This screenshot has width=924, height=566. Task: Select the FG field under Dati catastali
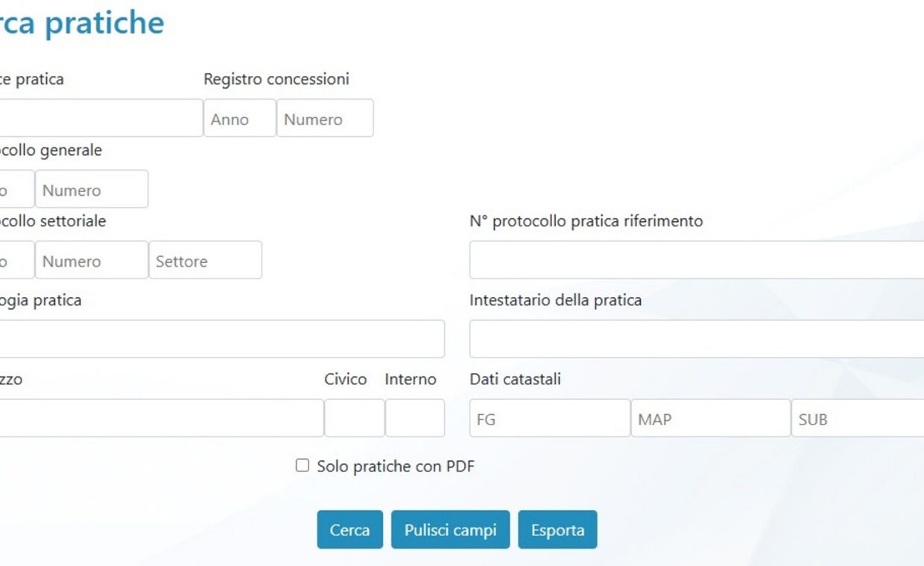[x=549, y=418]
